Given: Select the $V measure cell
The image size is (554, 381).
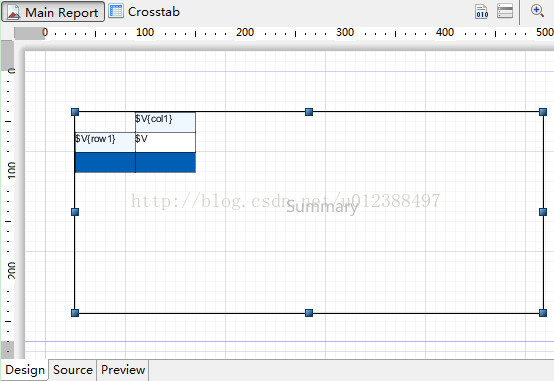Looking at the screenshot, I should coord(165,142).
